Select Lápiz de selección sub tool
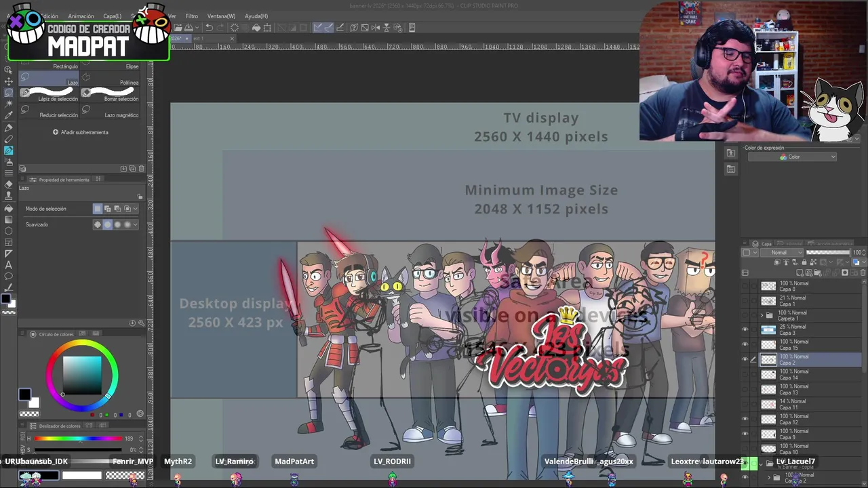The image size is (868, 488). coord(50,95)
